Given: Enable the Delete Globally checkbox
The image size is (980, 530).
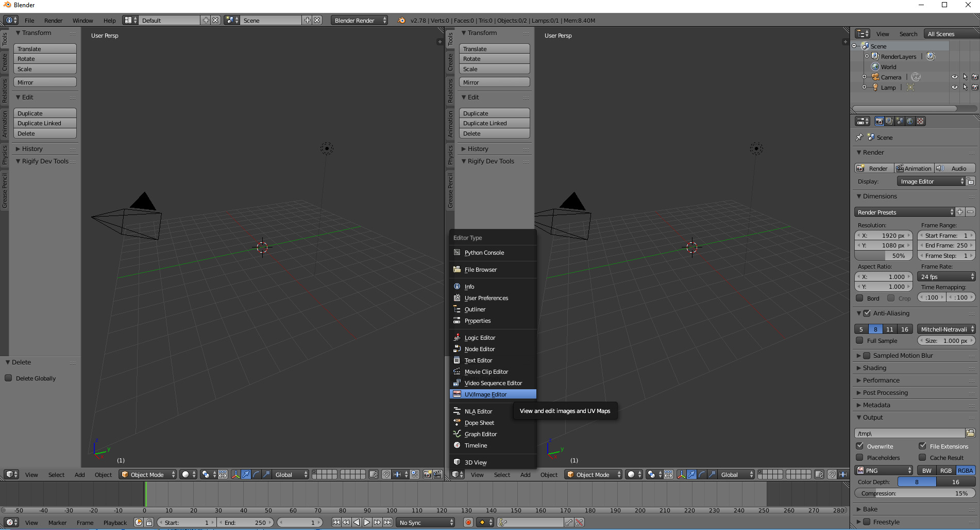Looking at the screenshot, I should (x=8, y=378).
